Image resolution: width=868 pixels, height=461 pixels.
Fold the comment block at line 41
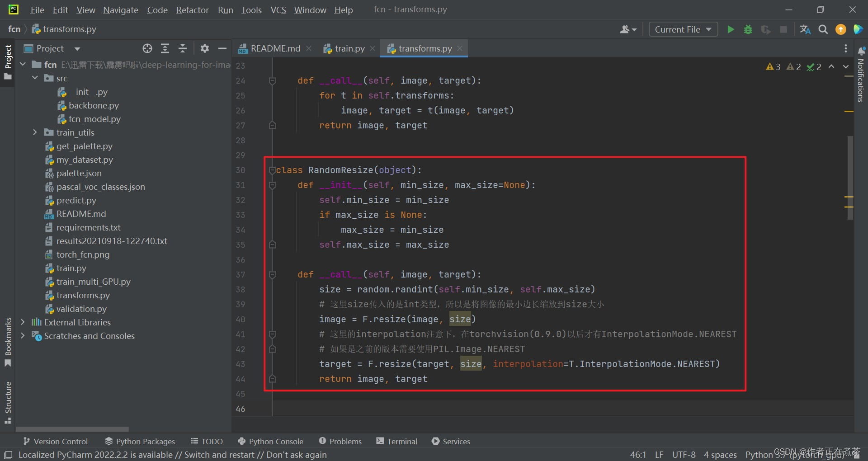(272, 334)
